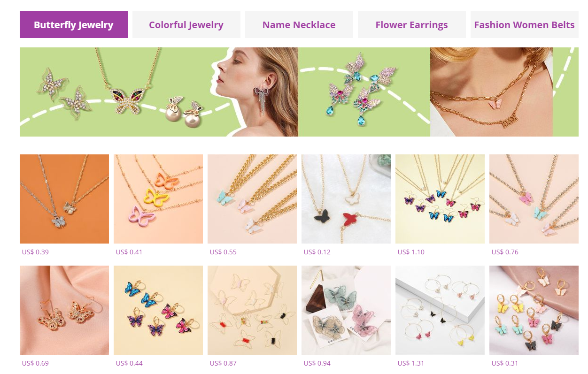The width and height of the screenshot is (588, 374).
Task: View the hoop earrings with small butterflies
Action: [x=440, y=310]
